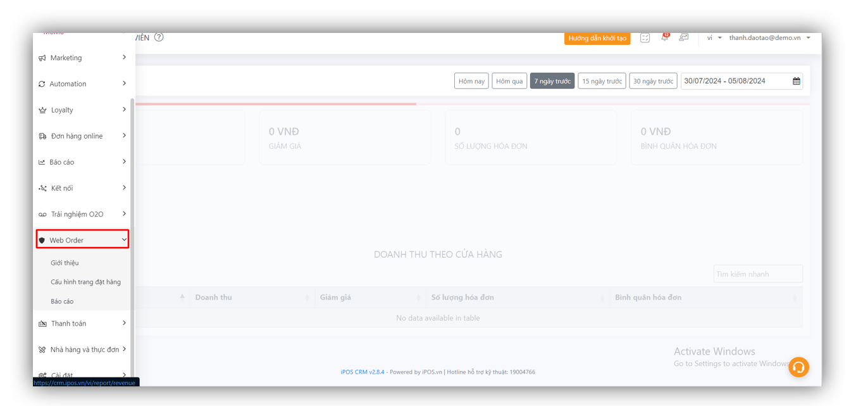Viewport: 868px width, 406px height.
Task: Click the delivery truck icon for Đơn hàng online
Action: tap(42, 136)
